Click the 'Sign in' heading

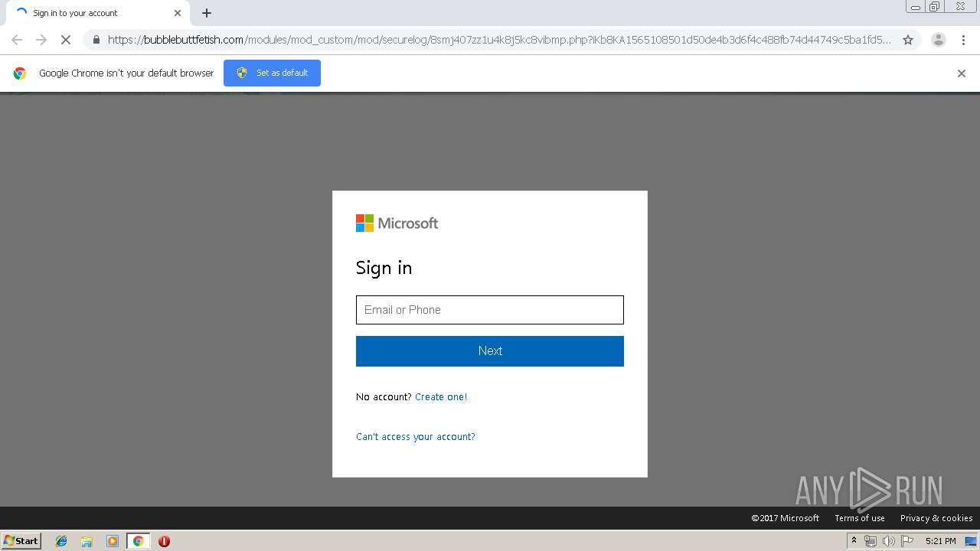(384, 268)
